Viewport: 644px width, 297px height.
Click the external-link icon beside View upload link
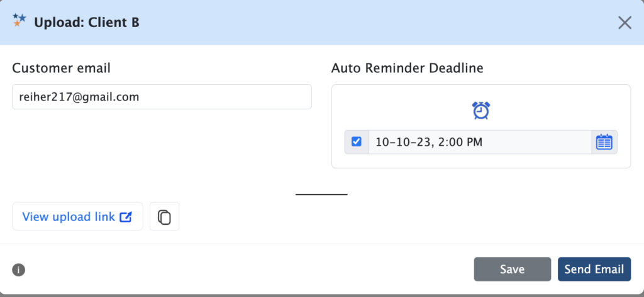click(x=126, y=217)
